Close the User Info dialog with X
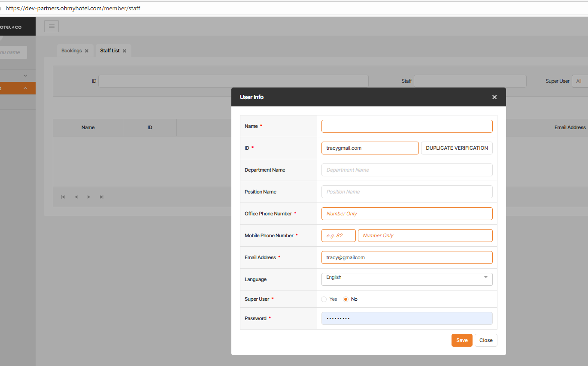 [494, 97]
